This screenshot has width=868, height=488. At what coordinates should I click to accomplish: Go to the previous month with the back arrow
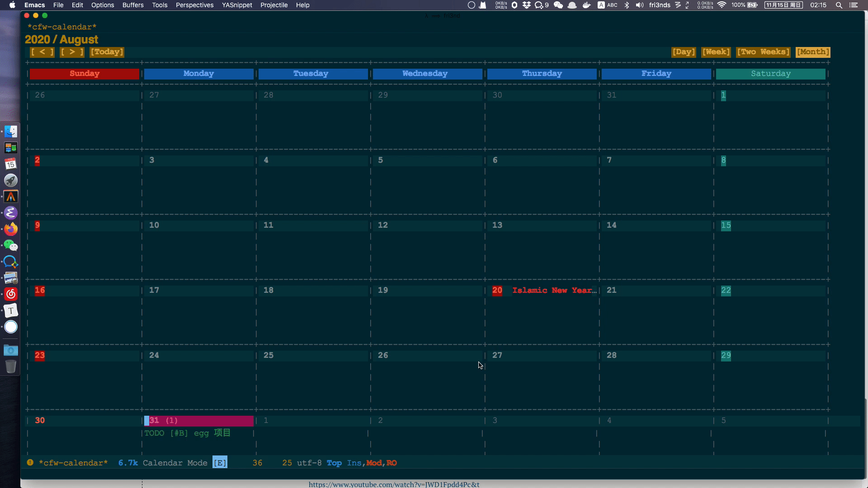point(42,52)
